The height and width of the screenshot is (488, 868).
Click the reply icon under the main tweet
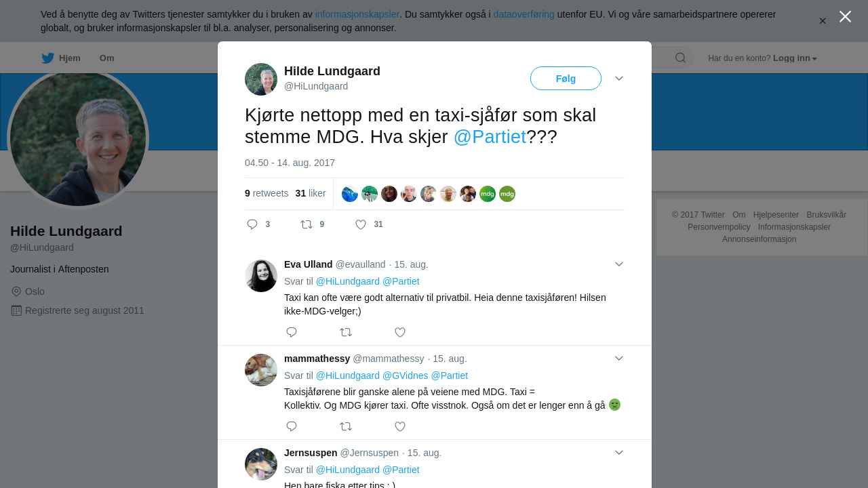pyautogui.click(x=252, y=224)
